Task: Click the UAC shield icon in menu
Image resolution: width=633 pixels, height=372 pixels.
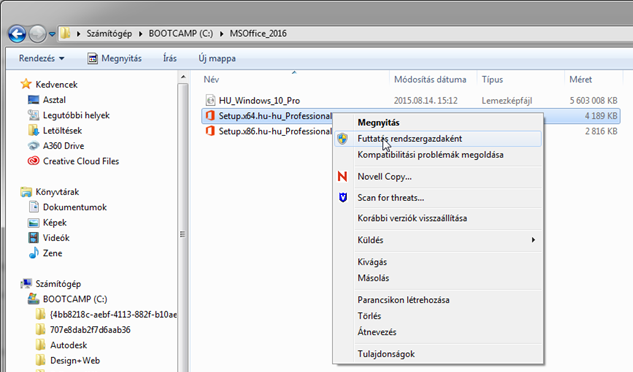Action: click(342, 139)
